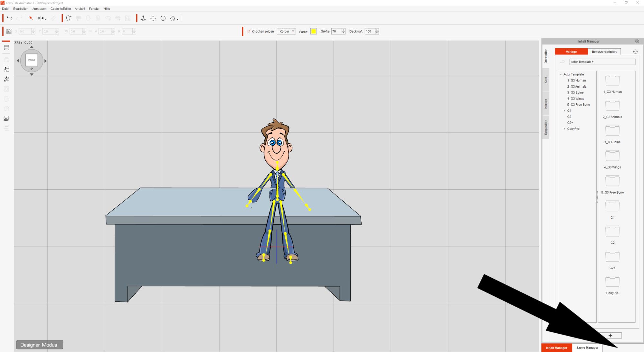Click the greyed head profile sidebar icon
644x352 pixels.
click(6, 99)
